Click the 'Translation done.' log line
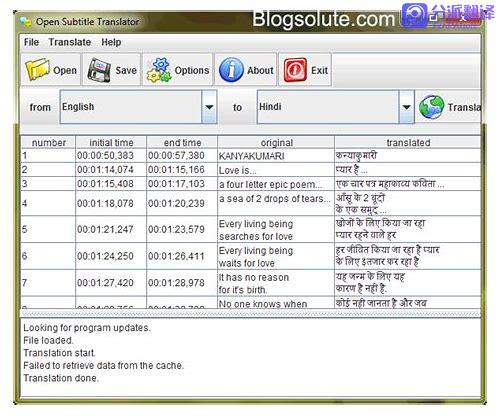 (x=61, y=378)
